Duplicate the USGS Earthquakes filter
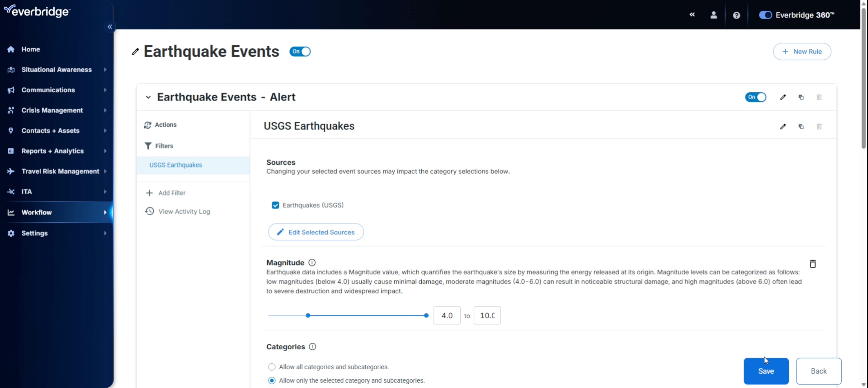 pos(801,126)
